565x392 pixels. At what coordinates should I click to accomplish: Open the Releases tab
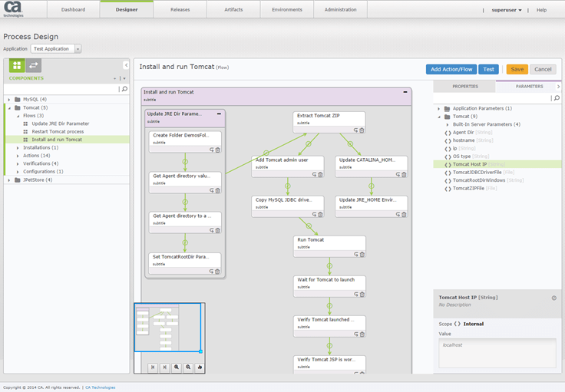tap(180, 10)
